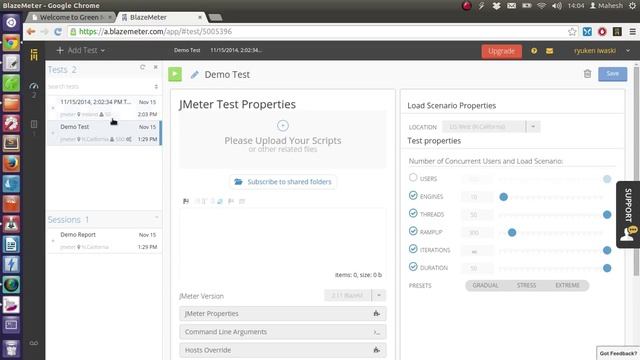640x360 pixels.
Task: Toggle the DURATION checkbox
Action: pos(413,267)
